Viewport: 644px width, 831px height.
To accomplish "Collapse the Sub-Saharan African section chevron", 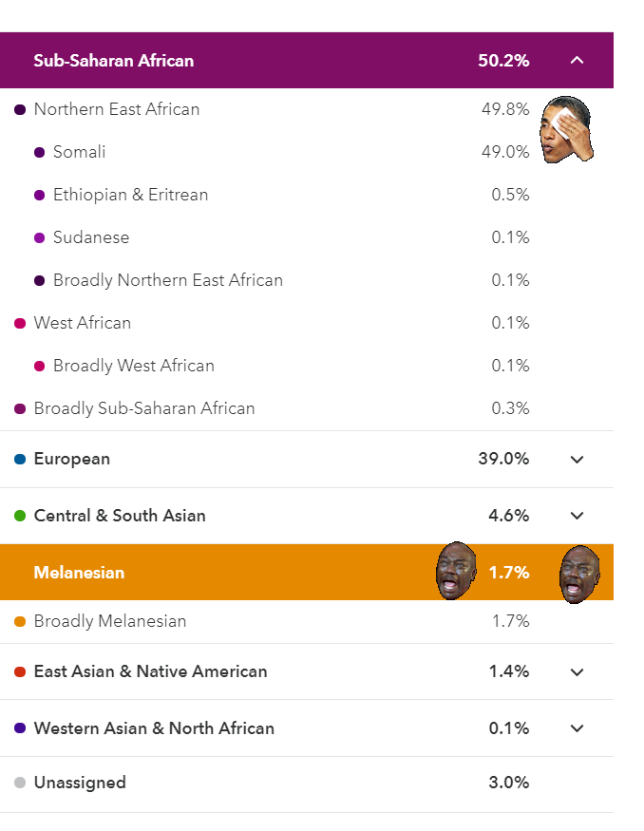I will [x=577, y=61].
